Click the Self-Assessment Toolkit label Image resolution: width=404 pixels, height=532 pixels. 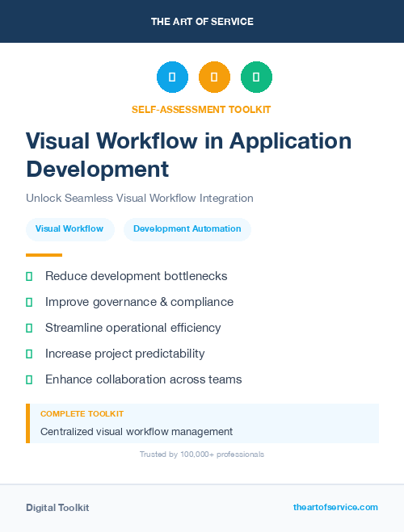click(201, 110)
